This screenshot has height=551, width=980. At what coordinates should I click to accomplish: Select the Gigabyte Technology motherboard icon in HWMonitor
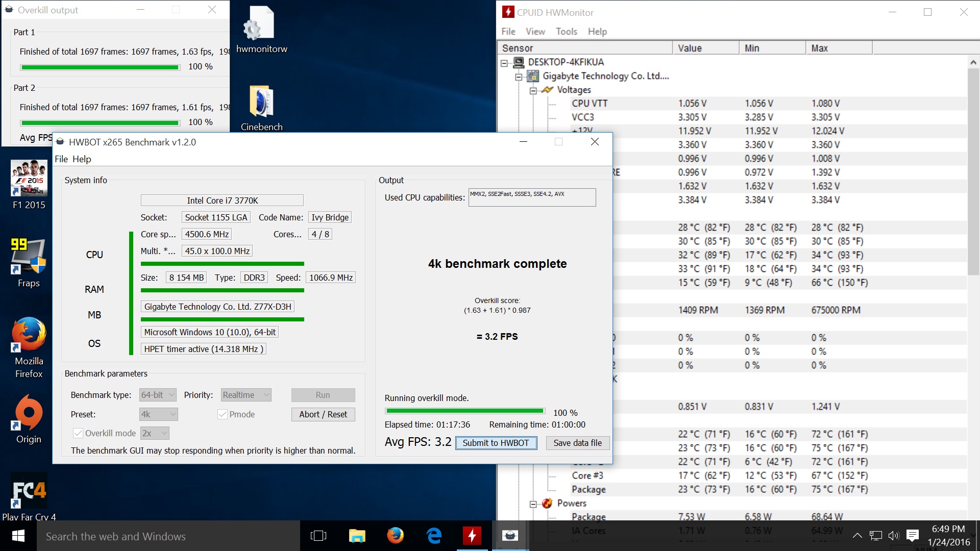click(x=533, y=76)
